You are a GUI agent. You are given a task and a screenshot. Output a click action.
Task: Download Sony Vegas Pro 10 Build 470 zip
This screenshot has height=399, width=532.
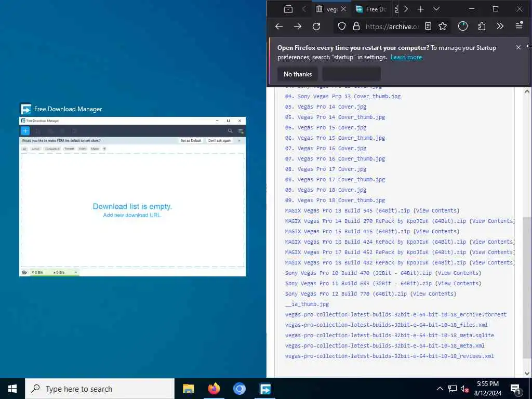pyautogui.click(x=358, y=273)
